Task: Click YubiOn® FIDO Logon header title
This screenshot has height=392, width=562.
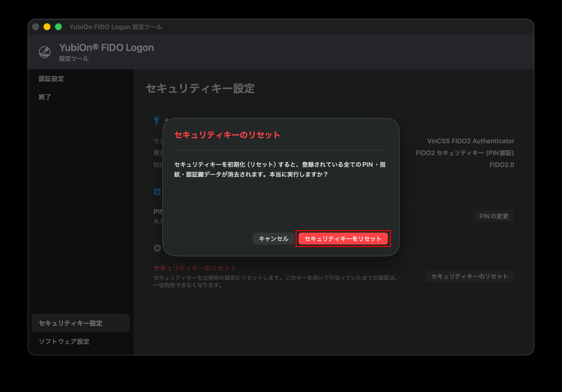Action: [107, 48]
